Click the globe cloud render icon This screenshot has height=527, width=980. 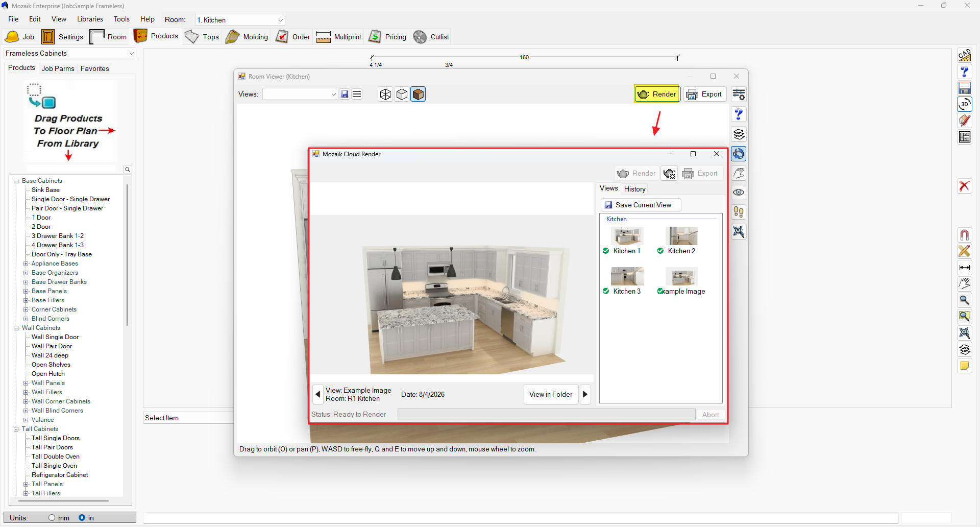739,154
